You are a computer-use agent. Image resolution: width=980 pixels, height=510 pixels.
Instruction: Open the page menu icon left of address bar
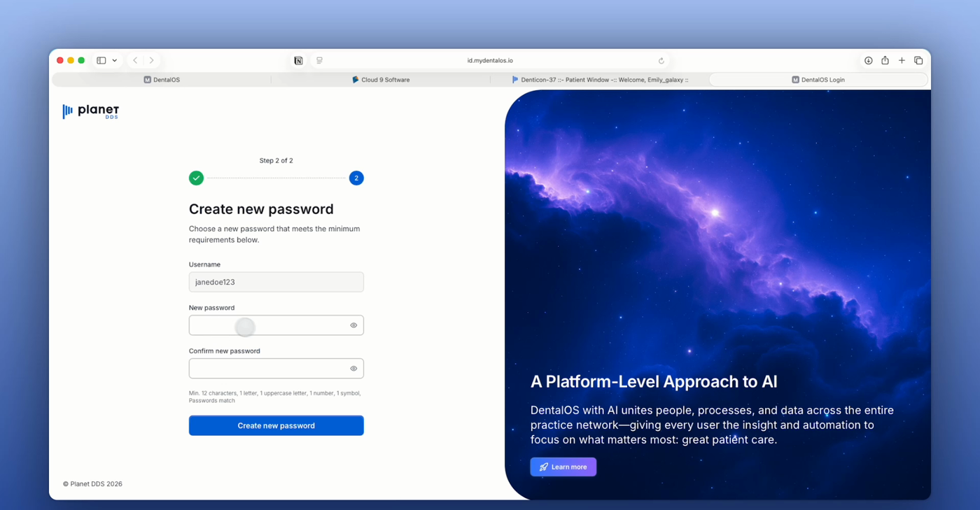[320, 61]
